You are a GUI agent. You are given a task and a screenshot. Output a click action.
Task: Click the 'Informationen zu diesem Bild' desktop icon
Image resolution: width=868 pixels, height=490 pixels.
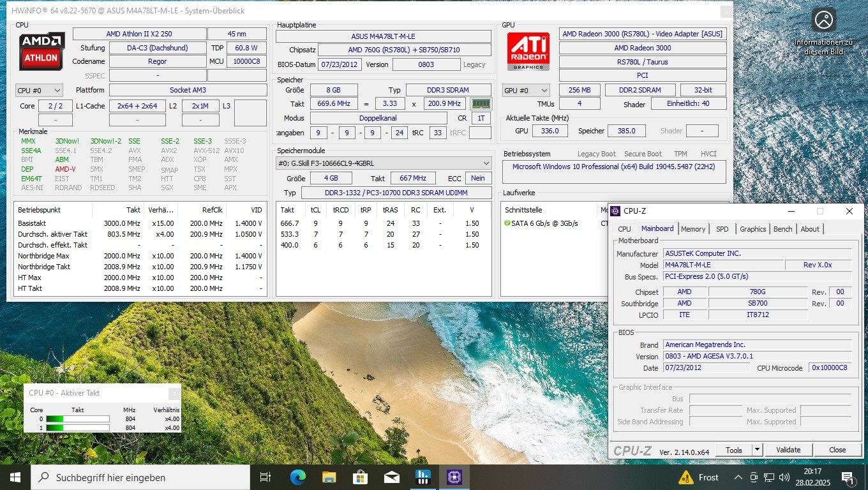pos(823,31)
